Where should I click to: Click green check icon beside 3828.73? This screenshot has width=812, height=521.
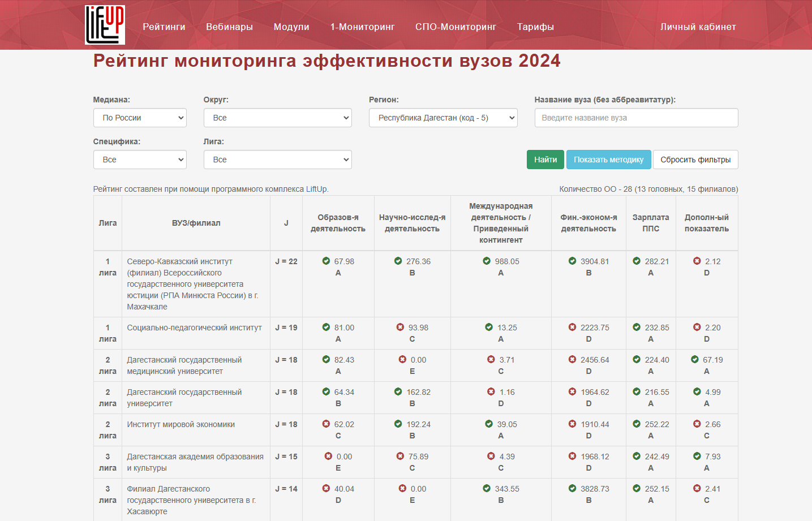tap(573, 489)
